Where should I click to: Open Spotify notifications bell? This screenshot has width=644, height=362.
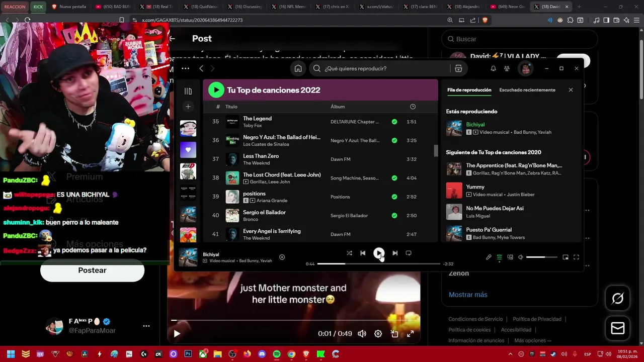pos(493,68)
